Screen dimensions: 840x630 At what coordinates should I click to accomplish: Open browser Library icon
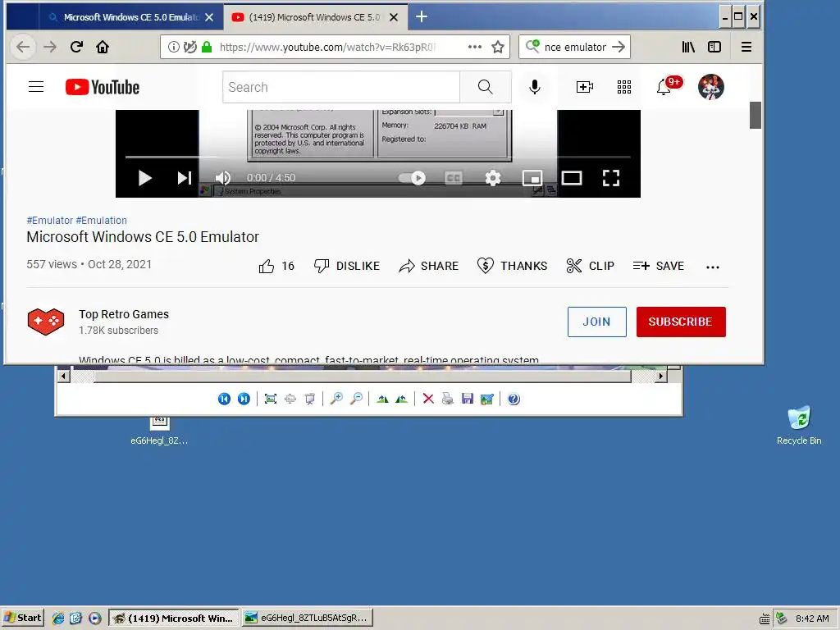(688, 47)
